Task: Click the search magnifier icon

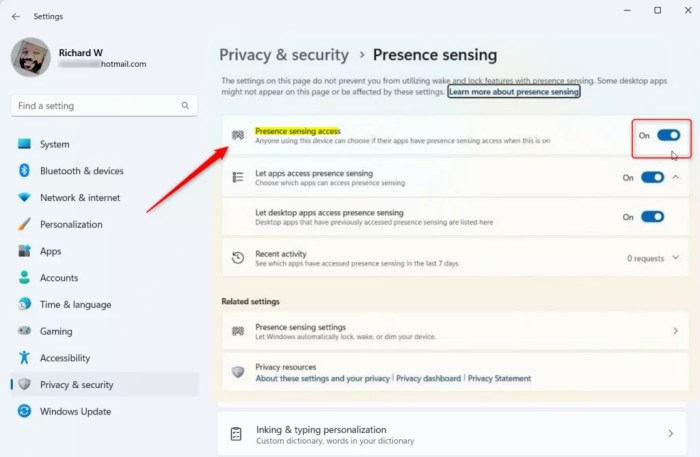Action: pos(185,105)
